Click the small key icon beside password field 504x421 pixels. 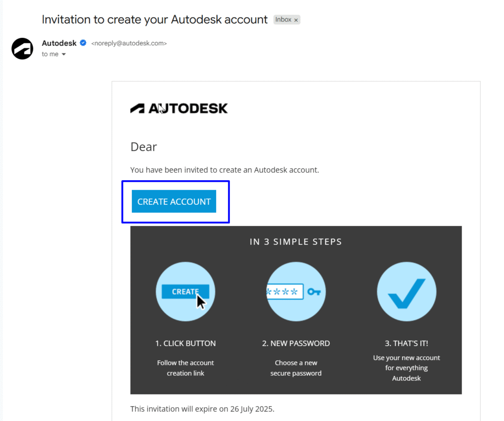(x=314, y=291)
